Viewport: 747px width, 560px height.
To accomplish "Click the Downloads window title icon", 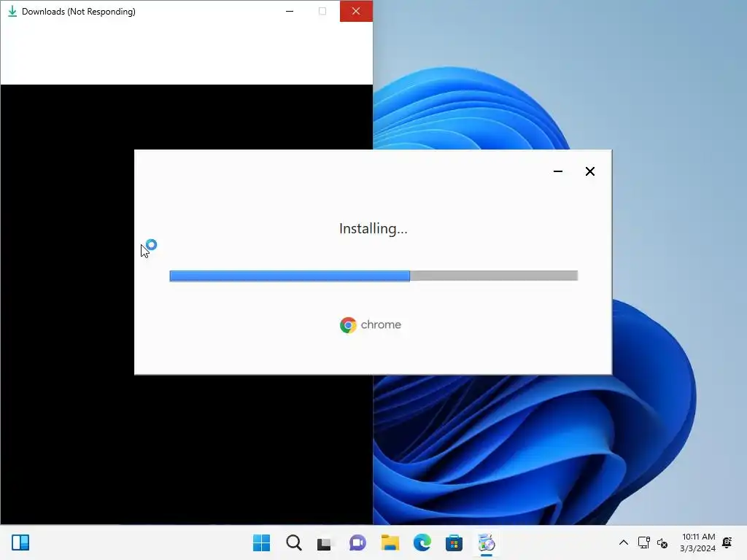I will tap(12, 12).
